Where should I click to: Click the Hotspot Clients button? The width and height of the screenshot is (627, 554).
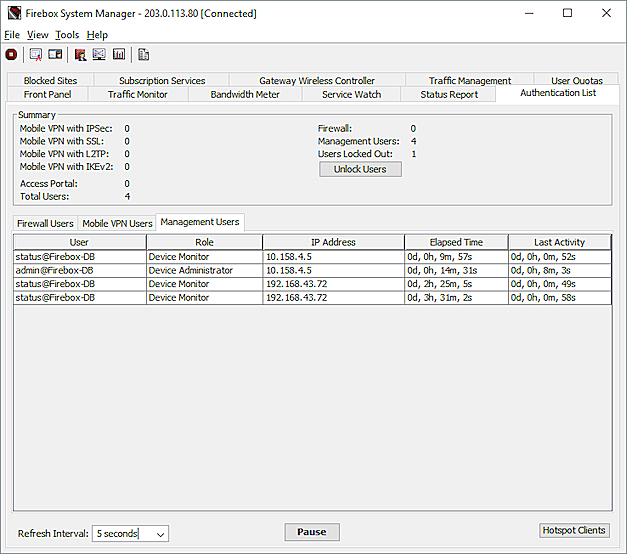(574, 531)
